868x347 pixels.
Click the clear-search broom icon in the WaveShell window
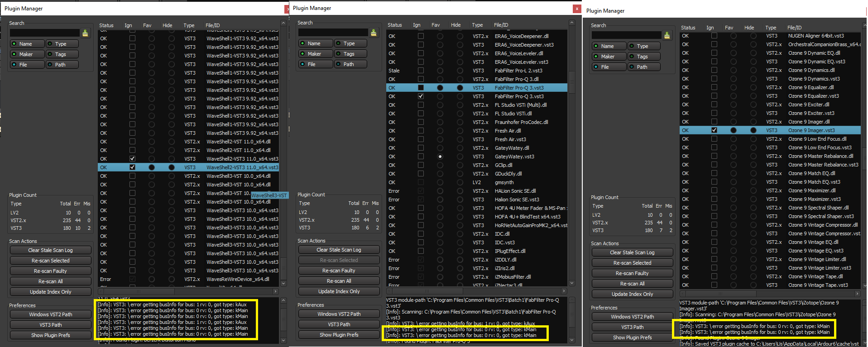point(85,33)
